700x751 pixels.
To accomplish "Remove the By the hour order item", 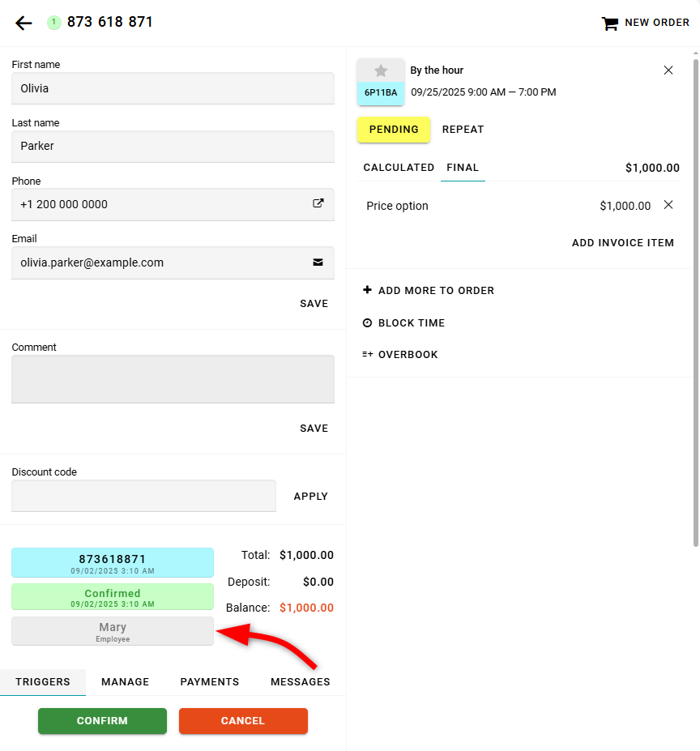I will [668, 70].
